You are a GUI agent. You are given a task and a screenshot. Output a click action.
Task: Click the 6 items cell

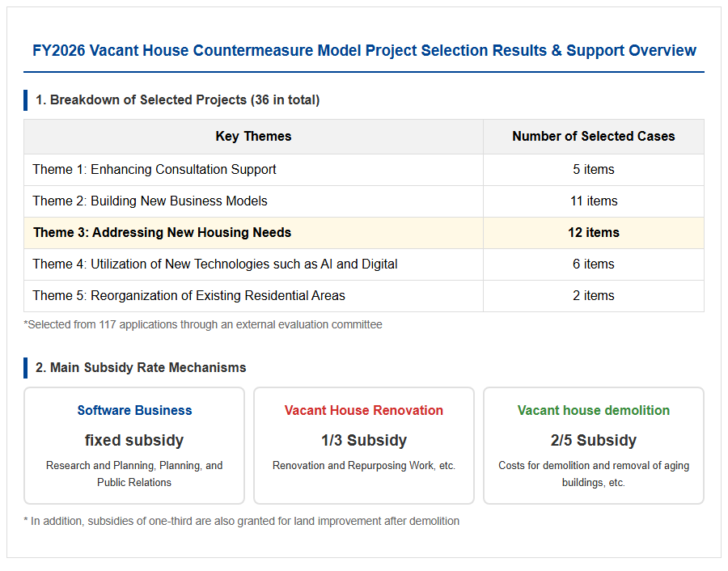point(594,264)
